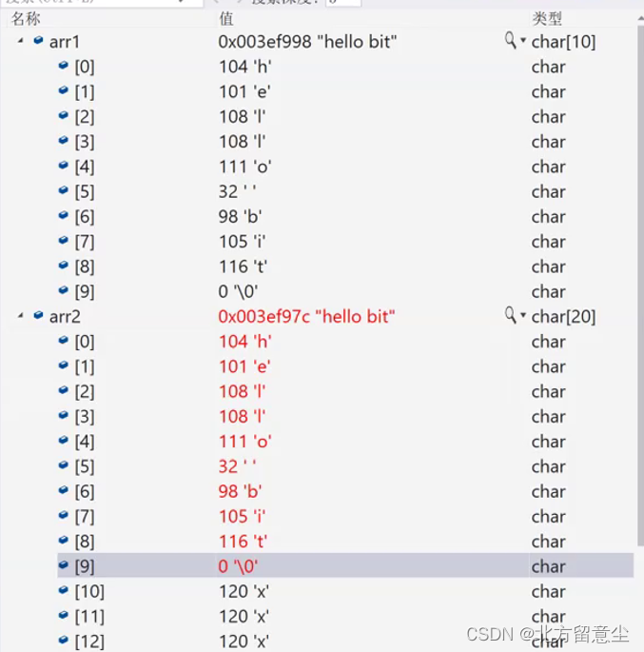Open visualizer dropdown arrow in arr1 row

pyautogui.click(x=523, y=42)
